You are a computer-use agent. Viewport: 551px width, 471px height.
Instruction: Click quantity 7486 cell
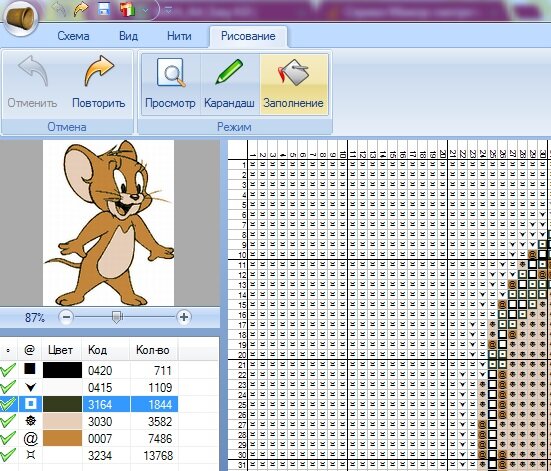[160, 438]
